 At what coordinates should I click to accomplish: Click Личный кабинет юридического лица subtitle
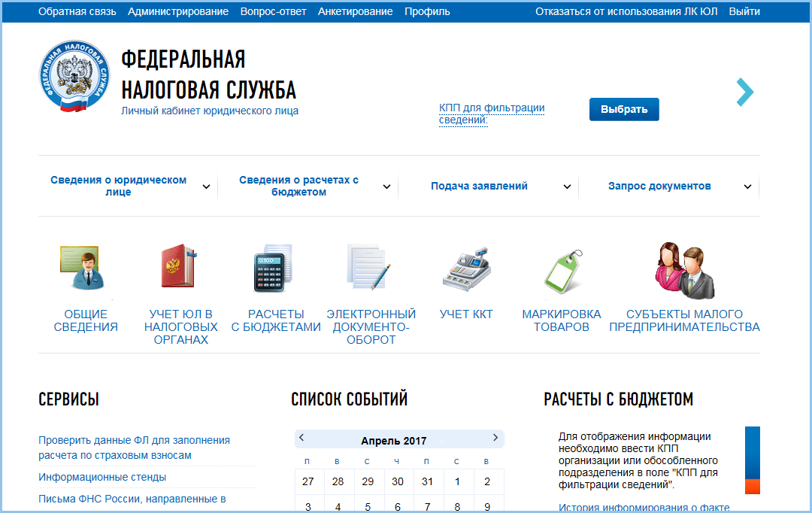tap(210, 111)
